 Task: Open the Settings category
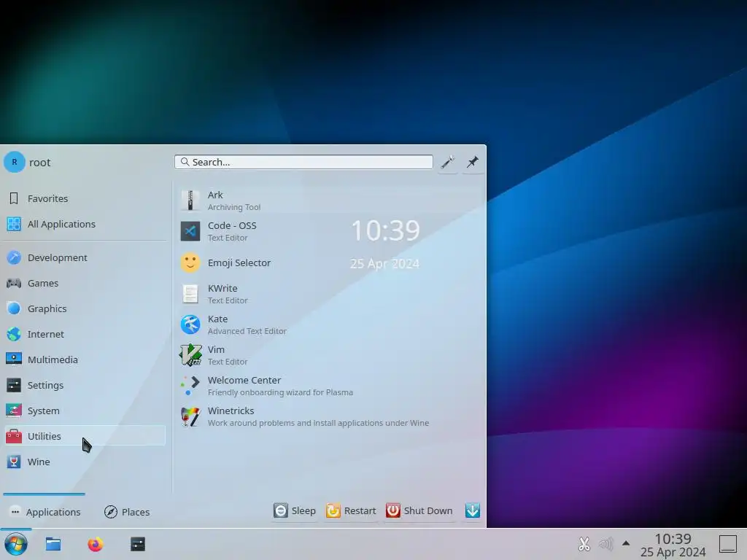(85, 385)
